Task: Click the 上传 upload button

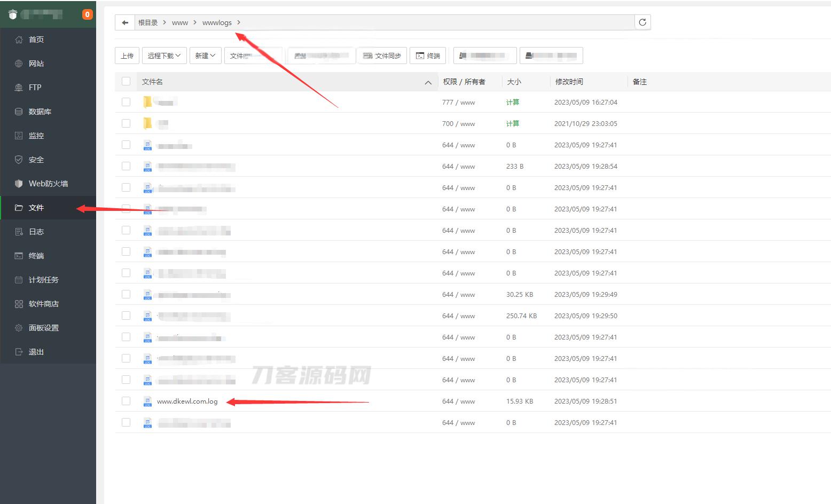Action: coord(127,56)
